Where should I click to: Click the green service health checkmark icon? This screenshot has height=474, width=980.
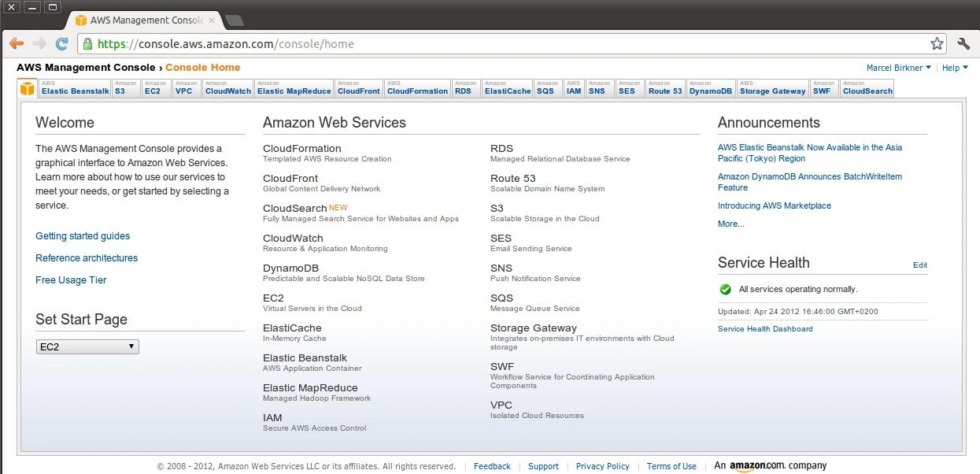[726, 289]
